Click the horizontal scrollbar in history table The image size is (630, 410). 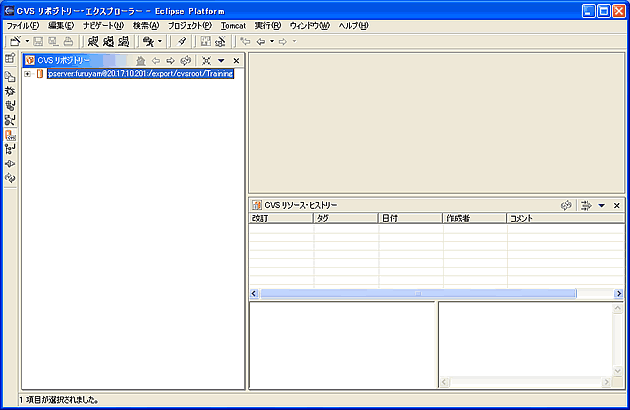coord(418,294)
